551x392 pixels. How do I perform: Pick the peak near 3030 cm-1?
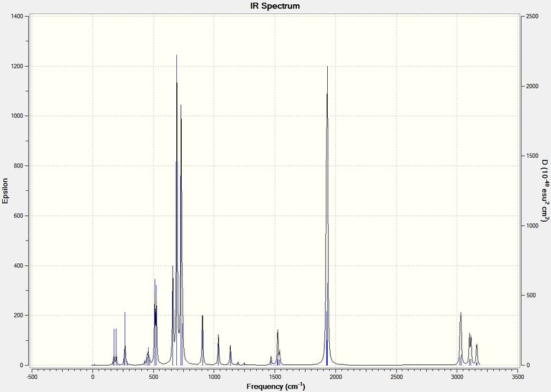coord(461,338)
